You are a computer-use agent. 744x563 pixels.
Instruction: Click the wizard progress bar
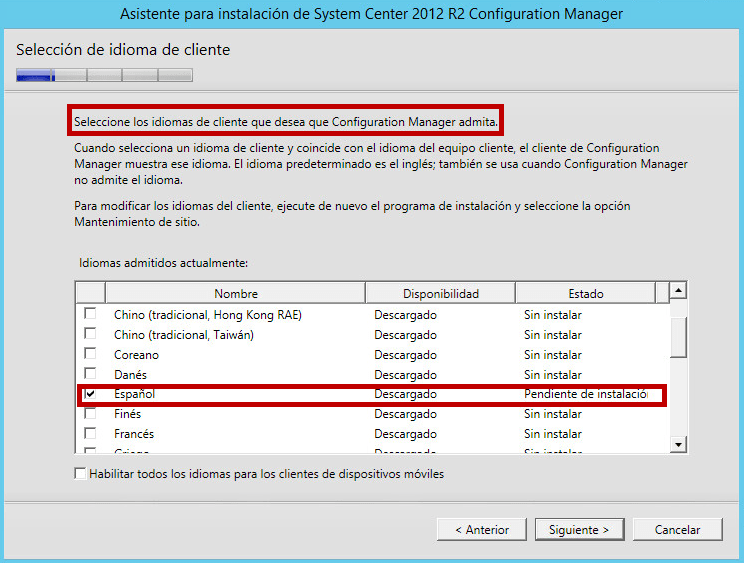tap(104, 74)
